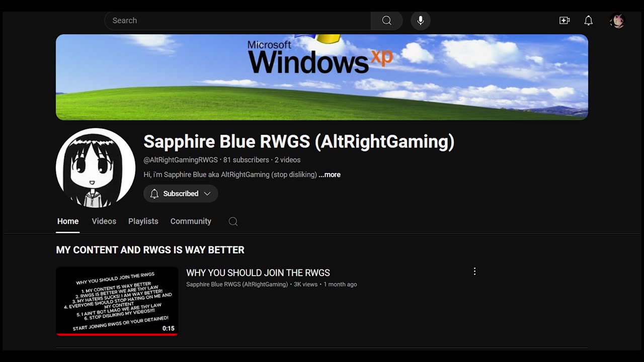The image size is (644, 362).
Task: Click the '2 videos' count text
Action: click(x=287, y=160)
